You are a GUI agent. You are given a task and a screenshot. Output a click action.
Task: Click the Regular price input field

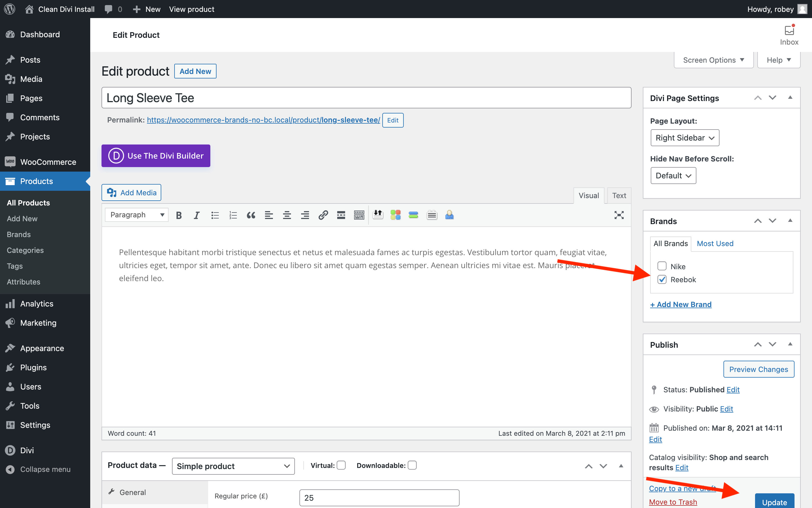tap(379, 498)
